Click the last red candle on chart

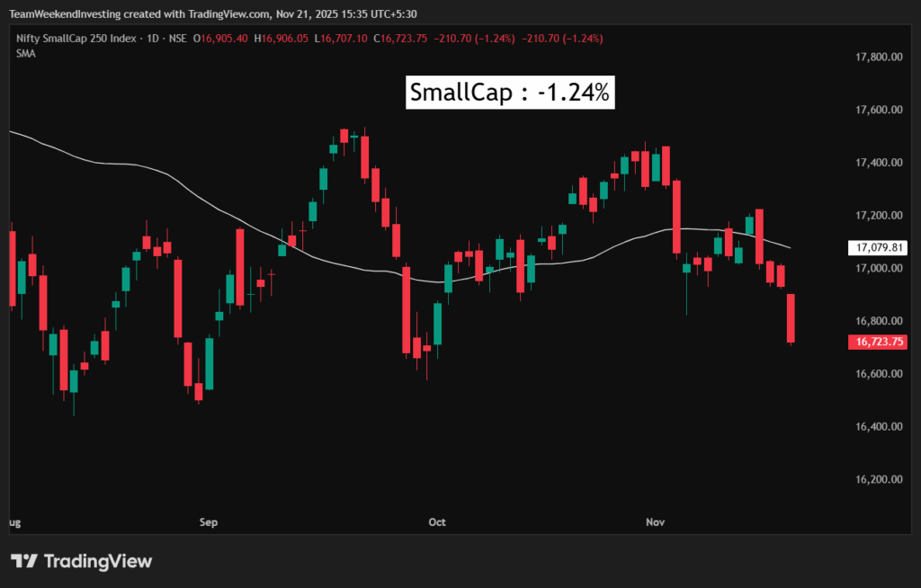tap(791, 318)
